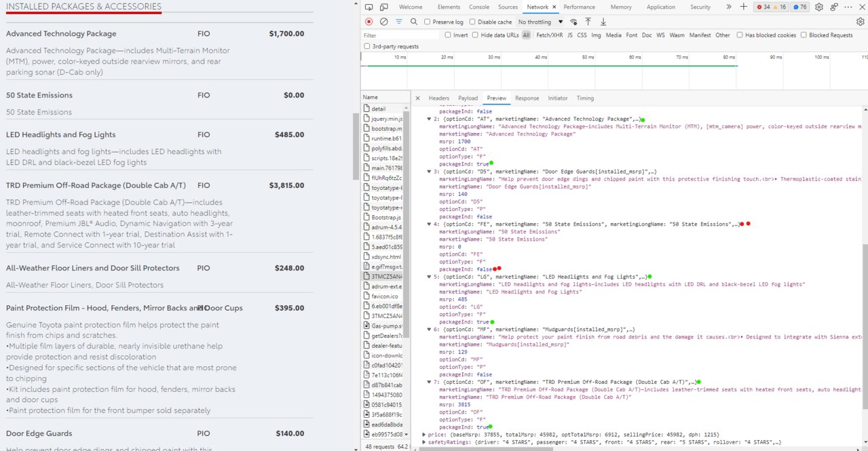Open the Sources tab
Viewport: 868px width, 451px height.
(508, 7)
